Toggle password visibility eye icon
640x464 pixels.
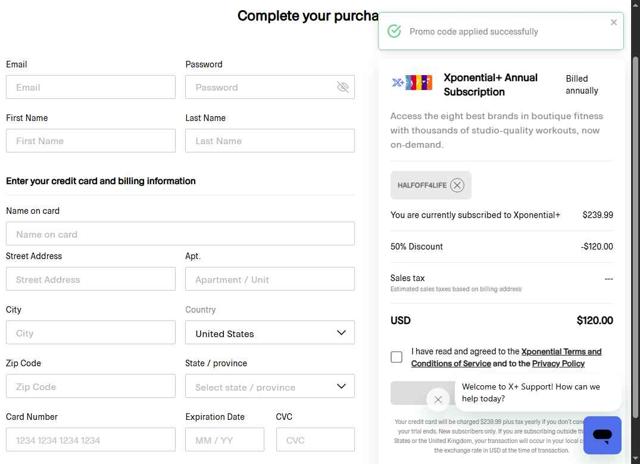tap(342, 87)
